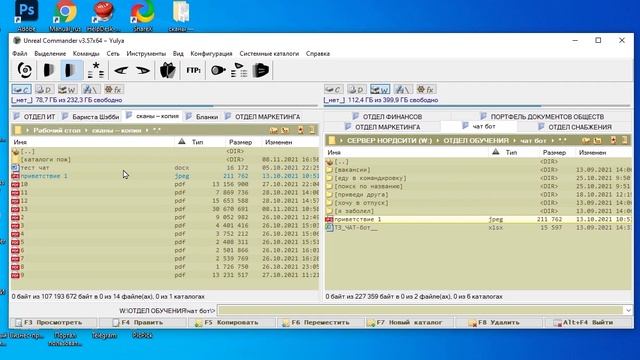Click F3 Просмотреть button
The image size is (640, 360).
(53, 322)
